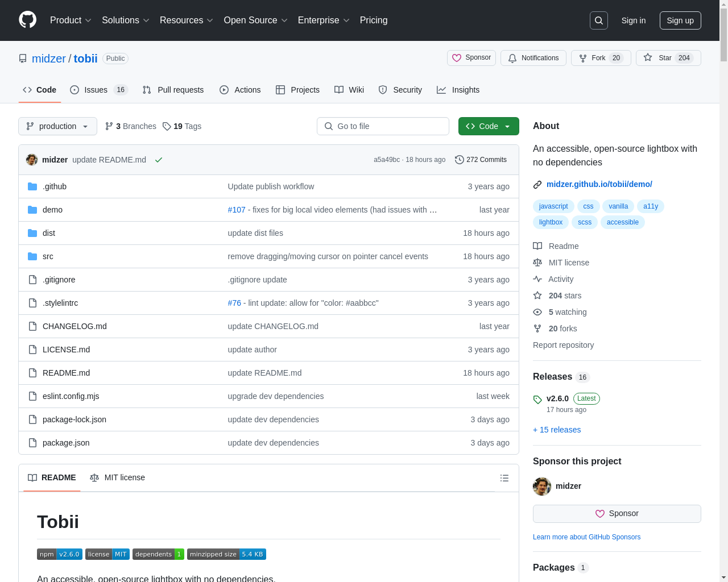Click the dependents badge
Screen dimensions: 728x582
point(158,554)
